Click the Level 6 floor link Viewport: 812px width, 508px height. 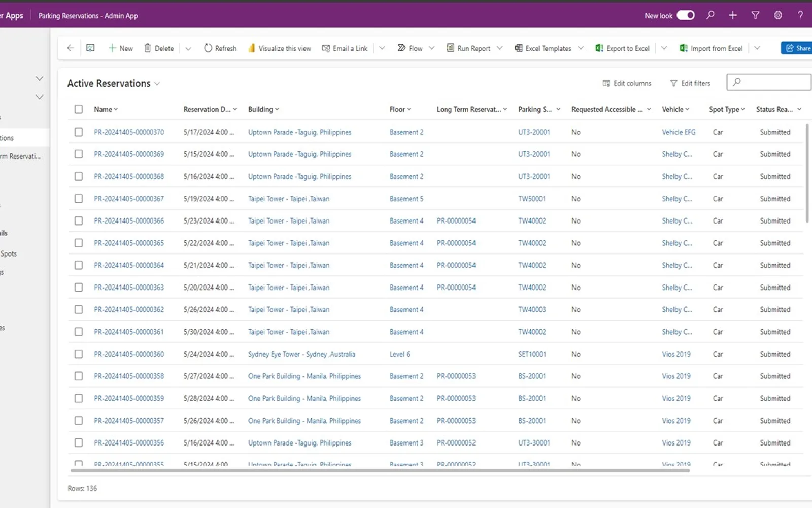coord(399,354)
